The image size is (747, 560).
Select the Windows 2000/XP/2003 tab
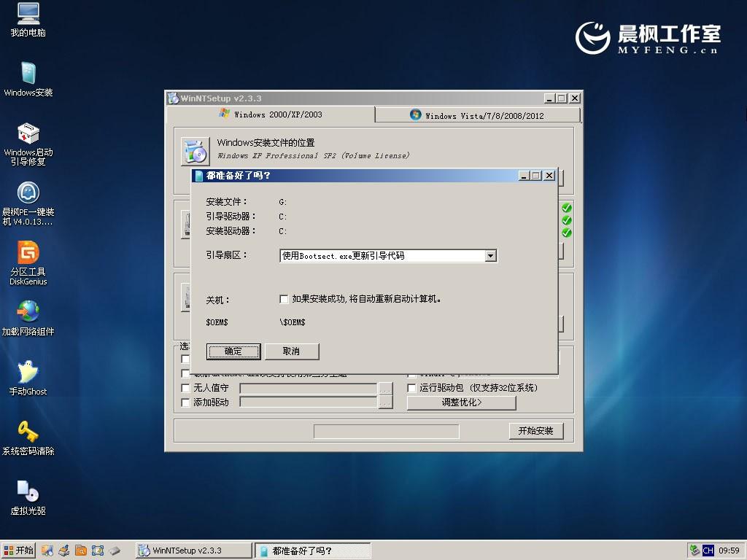pyautogui.click(x=270, y=114)
